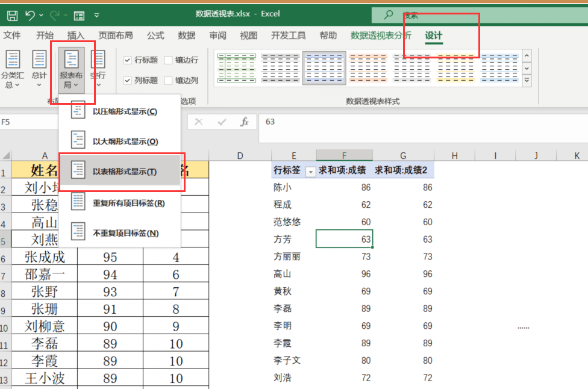588x389 pixels.
Task: Switch to the 公式 tab
Action: coord(155,36)
